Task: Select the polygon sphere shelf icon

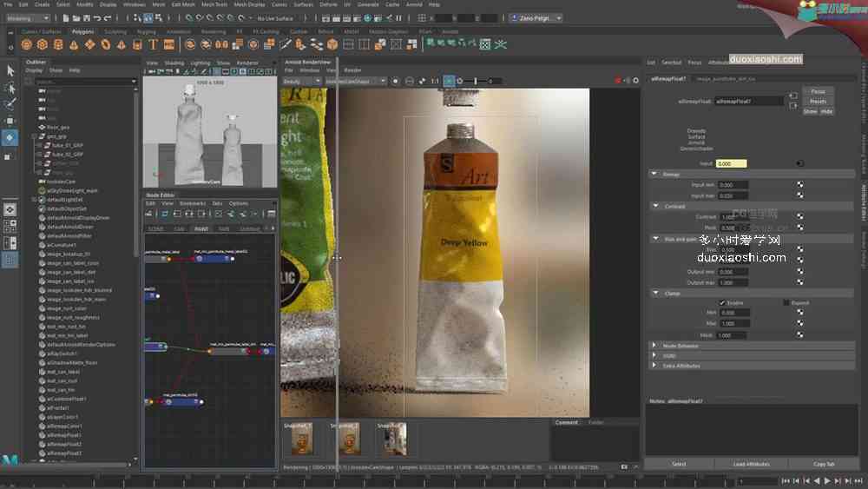Action: click(x=27, y=45)
